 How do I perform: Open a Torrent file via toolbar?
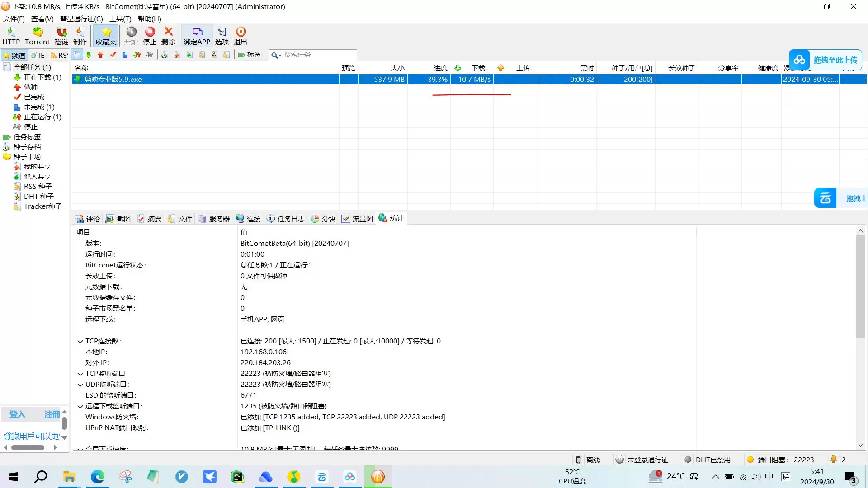click(37, 36)
